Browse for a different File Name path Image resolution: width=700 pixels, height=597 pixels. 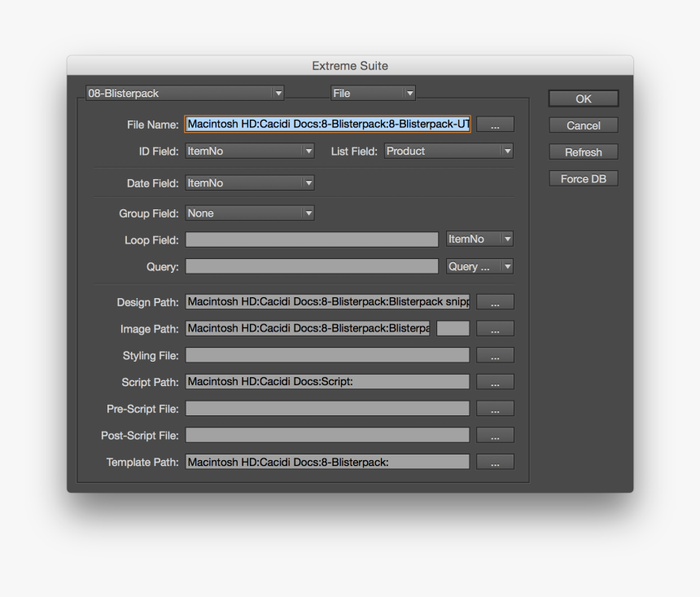pos(495,124)
